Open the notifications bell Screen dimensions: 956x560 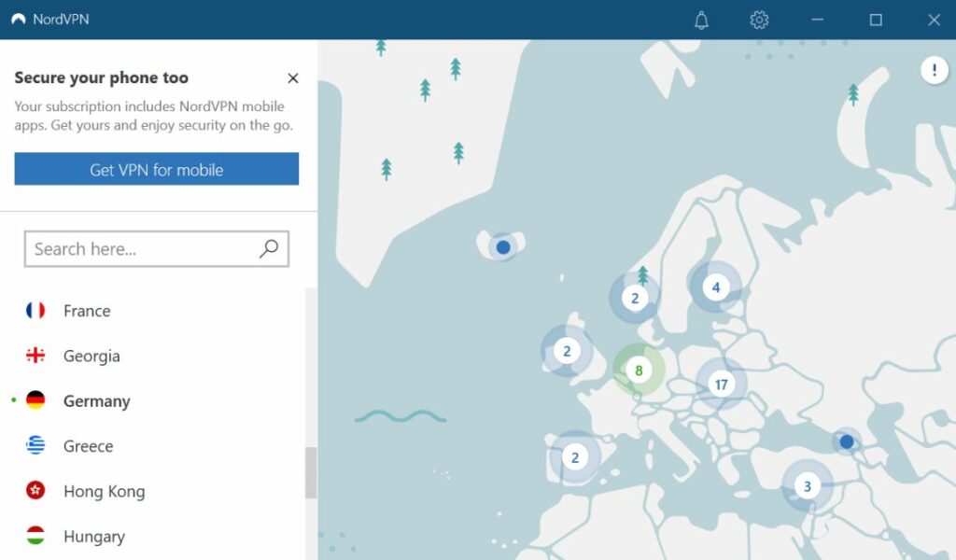701,21
